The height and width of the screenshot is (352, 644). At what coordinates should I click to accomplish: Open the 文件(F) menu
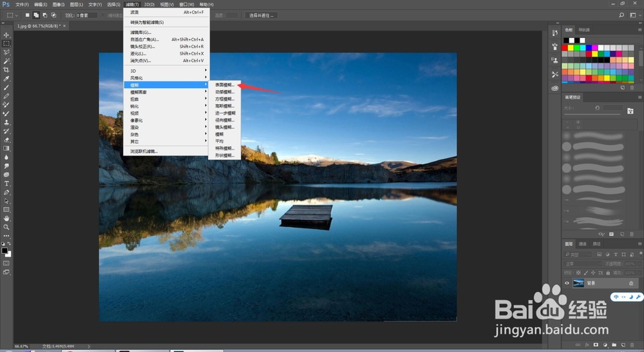click(x=22, y=5)
